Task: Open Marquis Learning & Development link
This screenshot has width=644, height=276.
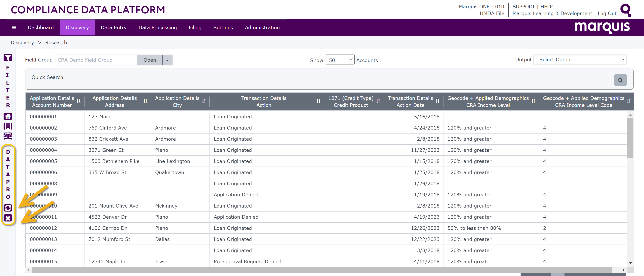Action: 552,14
